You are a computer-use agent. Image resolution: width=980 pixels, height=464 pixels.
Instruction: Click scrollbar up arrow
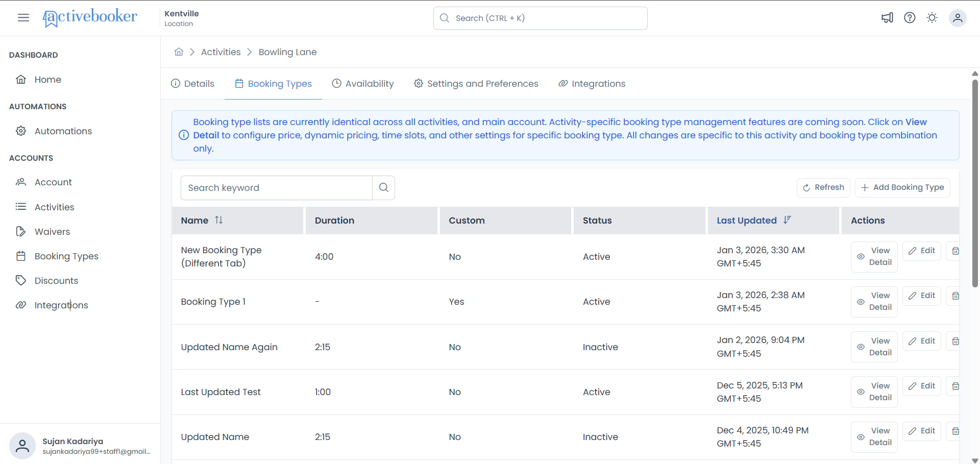point(975,74)
